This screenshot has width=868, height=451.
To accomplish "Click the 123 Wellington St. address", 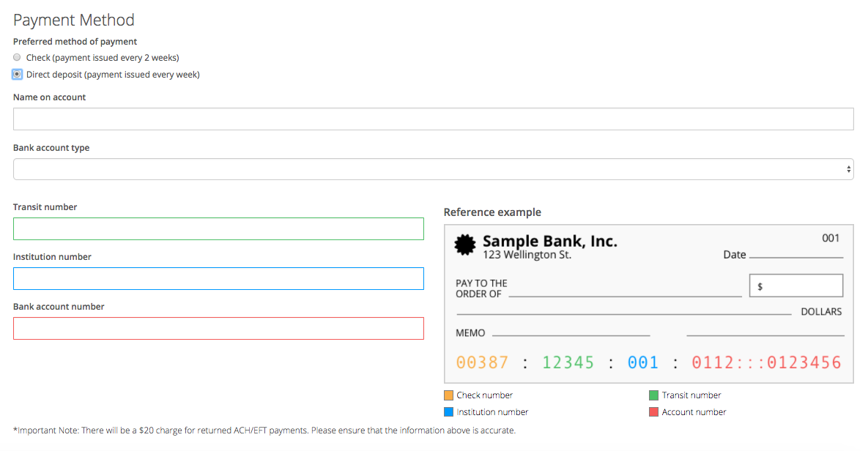I will click(527, 255).
